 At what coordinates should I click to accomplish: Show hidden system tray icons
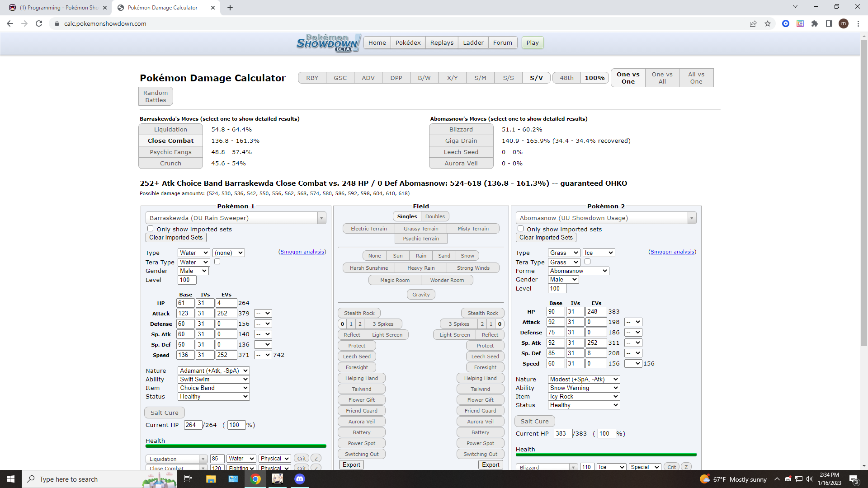coord(777,479)
